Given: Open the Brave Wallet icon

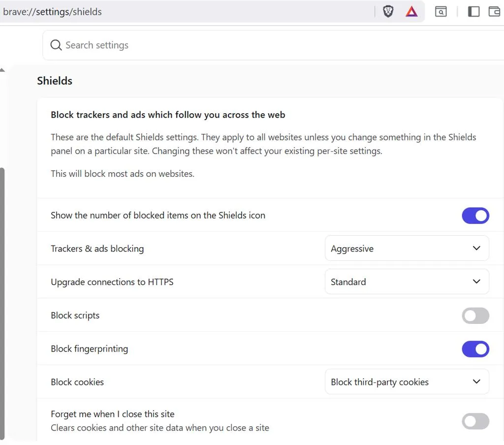Looking at the screenshot, I should point(494,12).
